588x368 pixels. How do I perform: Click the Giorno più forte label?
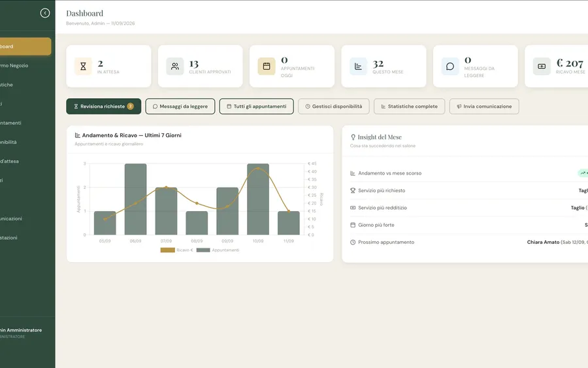coord(376,225)
